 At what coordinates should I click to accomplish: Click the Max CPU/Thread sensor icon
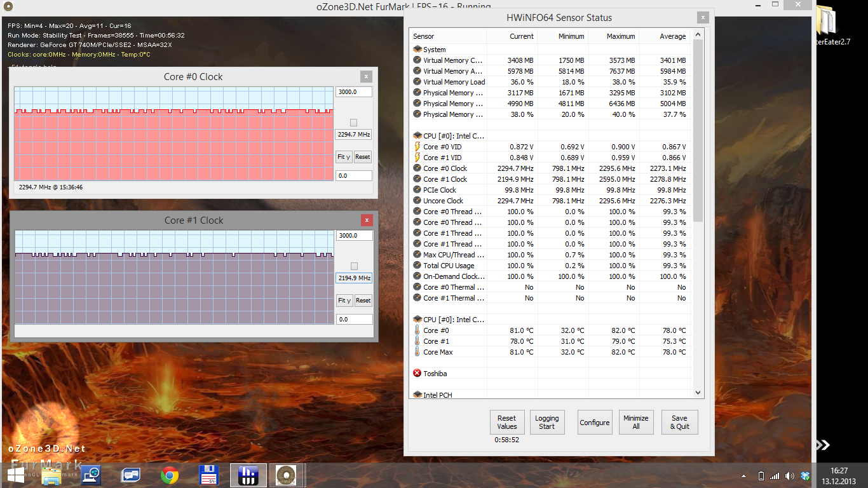pyautogui.click(x=417, y=255)
